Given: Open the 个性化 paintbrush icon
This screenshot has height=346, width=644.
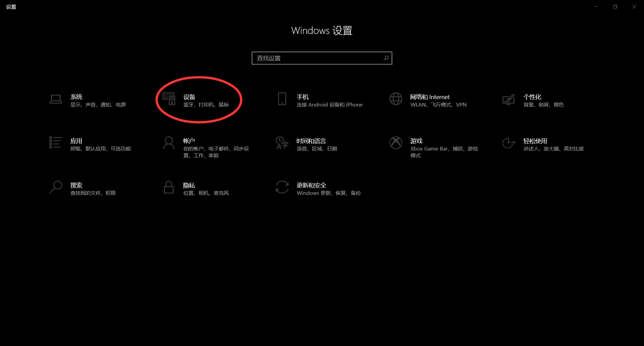Looking at the screenshot, I should [x=508, y=99].
